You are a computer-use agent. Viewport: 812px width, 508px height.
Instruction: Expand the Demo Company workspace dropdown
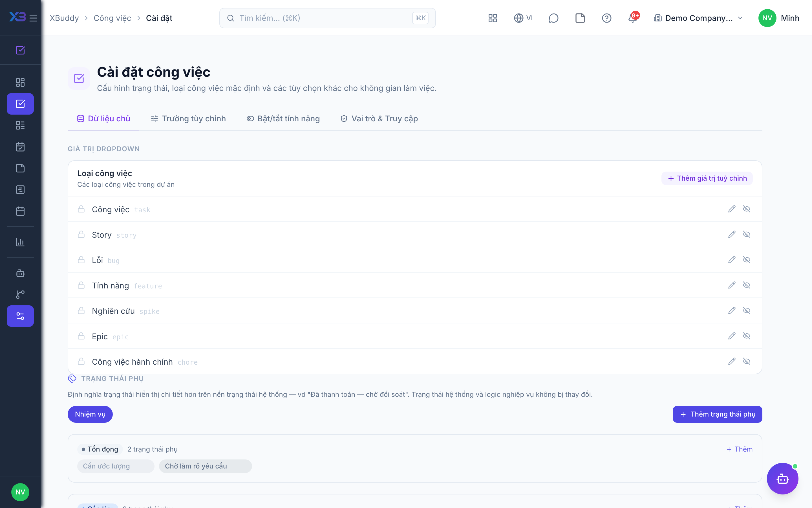[698, 18]
